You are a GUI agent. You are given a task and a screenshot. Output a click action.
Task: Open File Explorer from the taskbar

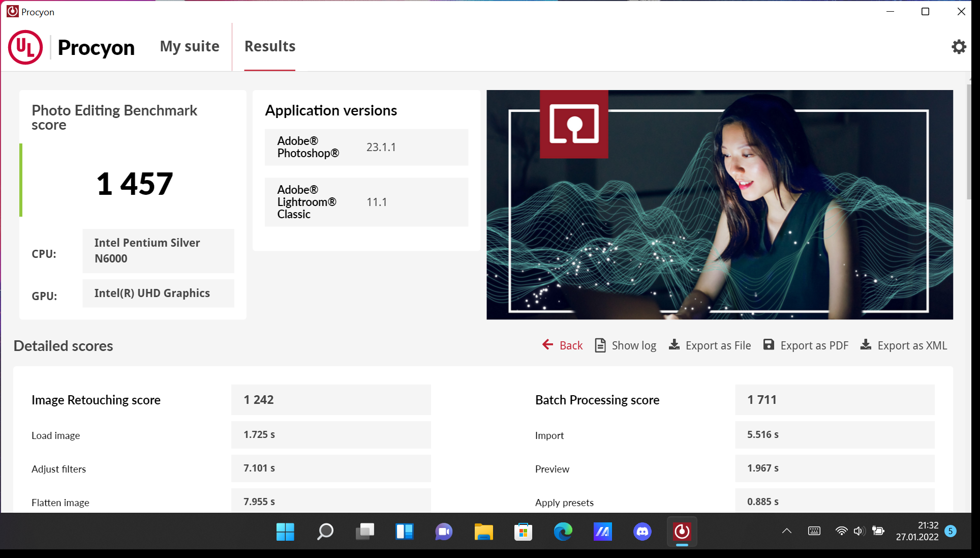click(483, 532)
